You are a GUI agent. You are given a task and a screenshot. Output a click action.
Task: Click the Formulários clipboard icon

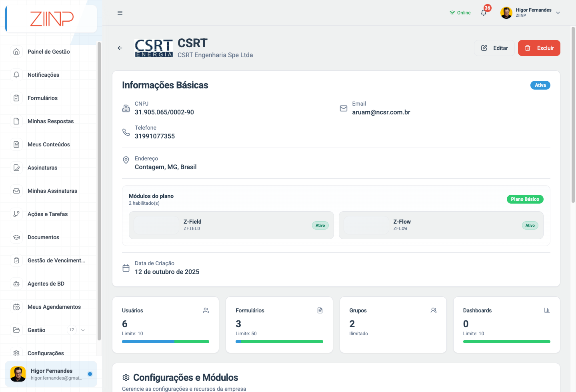(16, 98)
